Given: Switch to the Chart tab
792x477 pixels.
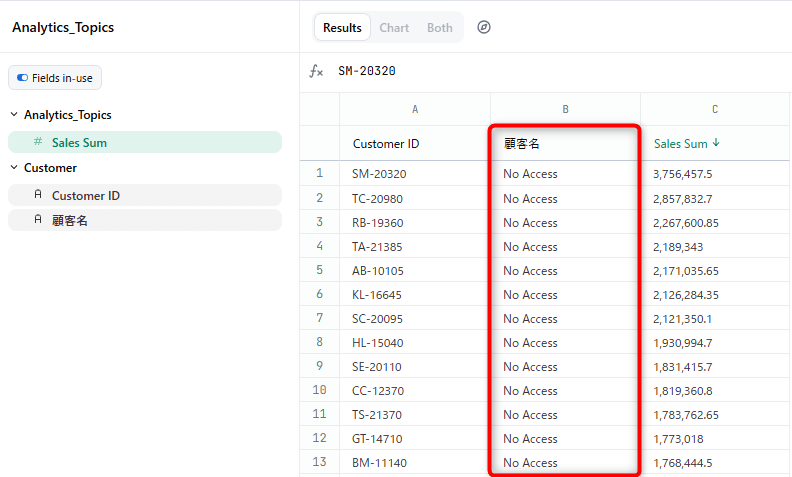Looking at the screenshot, I should pyautogui.click(x=394, y=27).
